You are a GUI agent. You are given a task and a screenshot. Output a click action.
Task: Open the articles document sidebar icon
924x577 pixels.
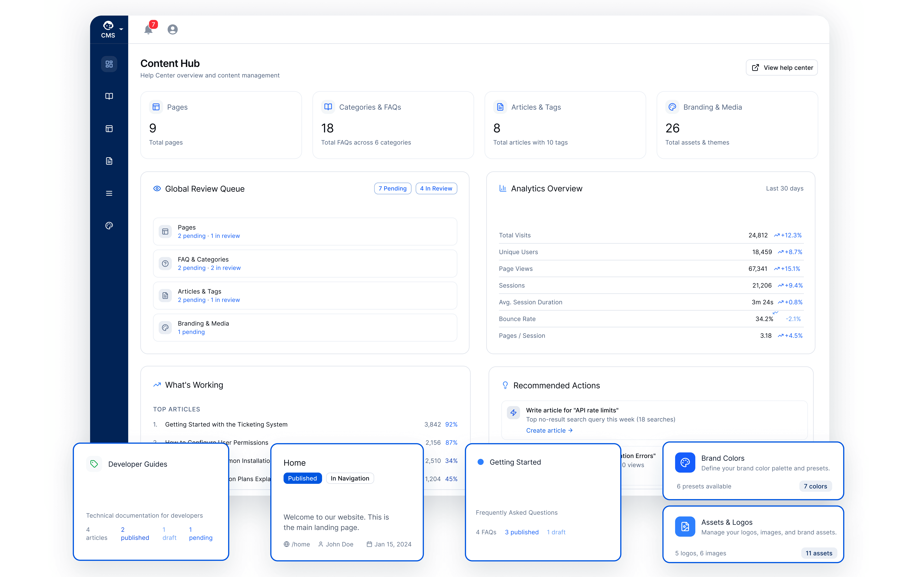click(109, 161)
